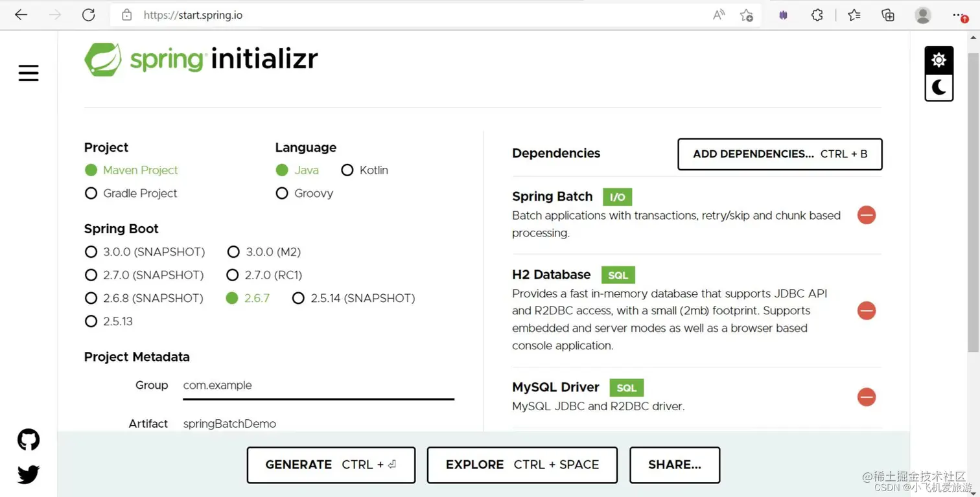
Task: Remove the Spring Batch dependency
Action: click(867, 215)
